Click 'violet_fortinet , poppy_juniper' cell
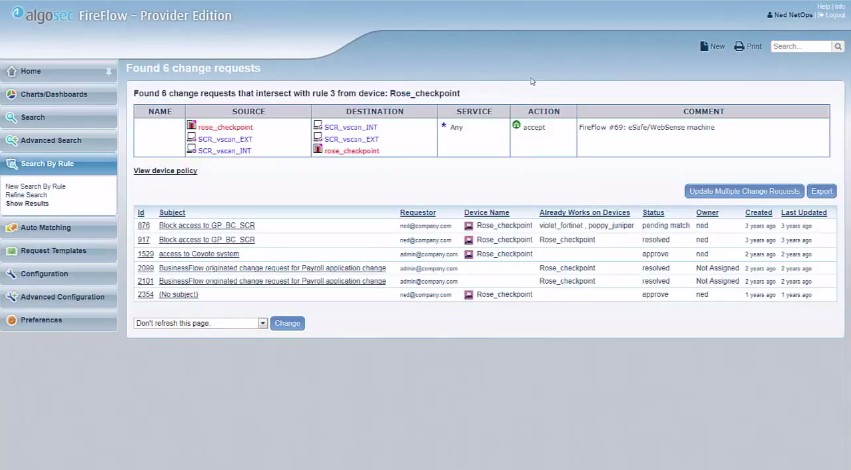The width and height of the screenshot is (851, 470). click(x=586, y=225)
